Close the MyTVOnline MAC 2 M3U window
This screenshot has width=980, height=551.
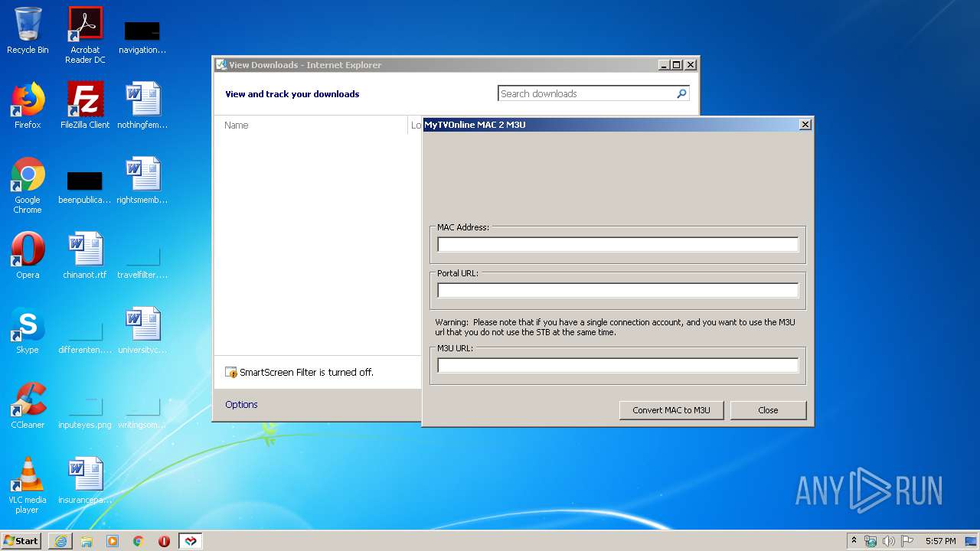[x=805, y=125]
